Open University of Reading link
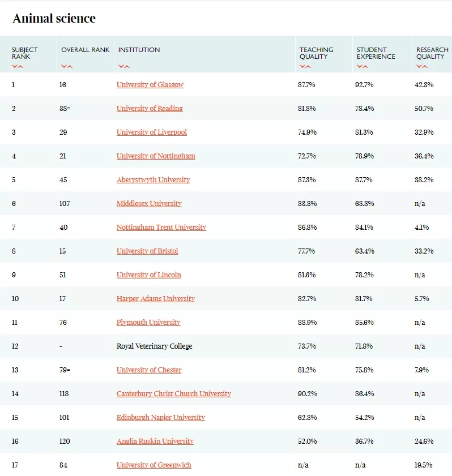452x476 pixels. pyautogui.click(x=150, y=108)
